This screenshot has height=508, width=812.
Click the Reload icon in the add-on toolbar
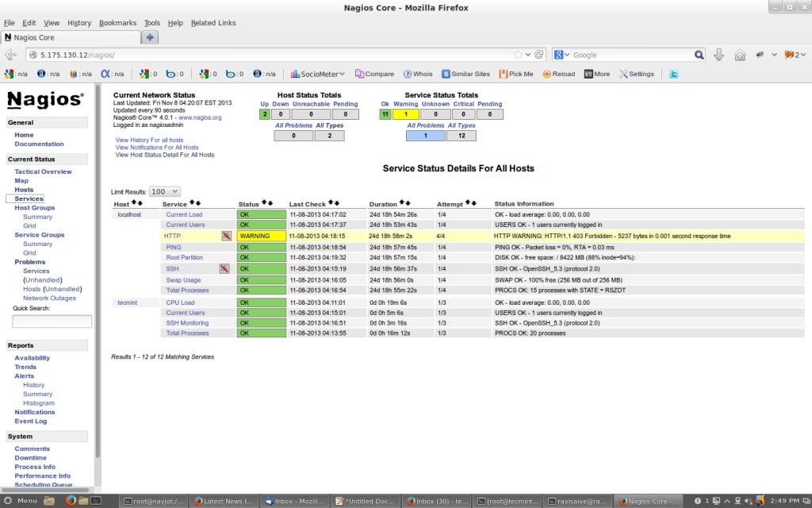click(x=558, y=73)
